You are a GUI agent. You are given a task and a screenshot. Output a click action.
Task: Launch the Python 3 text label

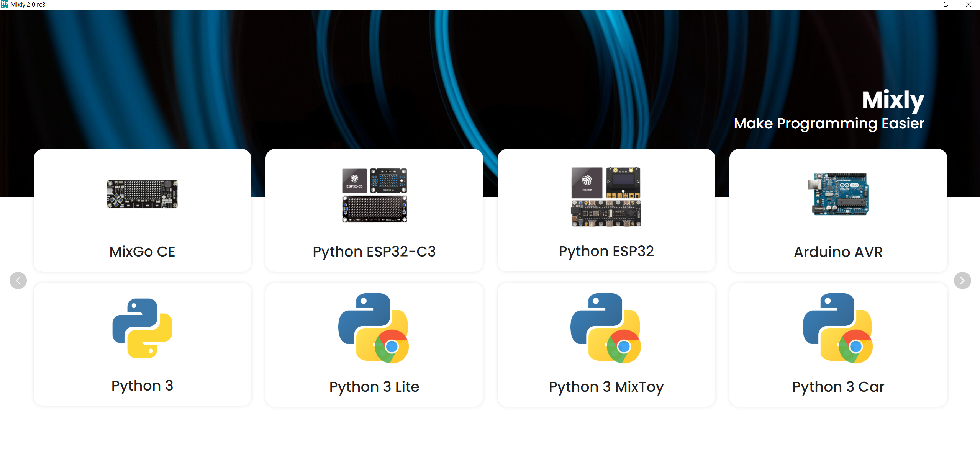click(142, 386)
